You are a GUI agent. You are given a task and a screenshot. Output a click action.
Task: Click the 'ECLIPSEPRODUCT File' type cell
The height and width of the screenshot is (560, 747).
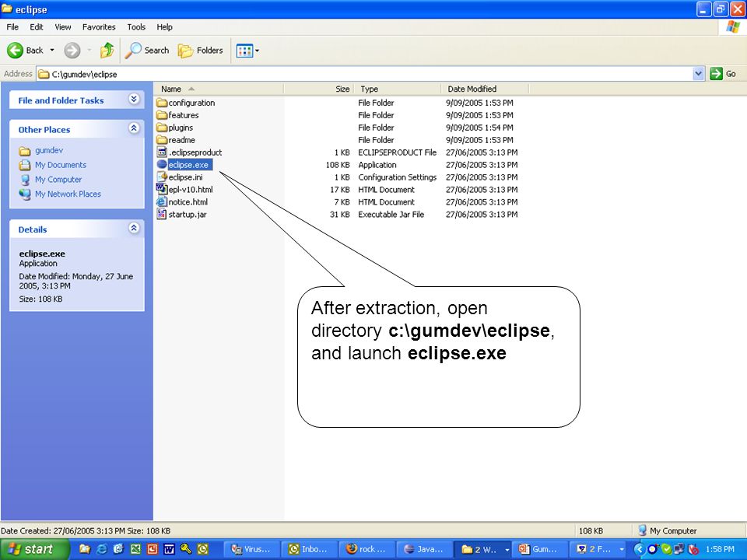(398, 152)
